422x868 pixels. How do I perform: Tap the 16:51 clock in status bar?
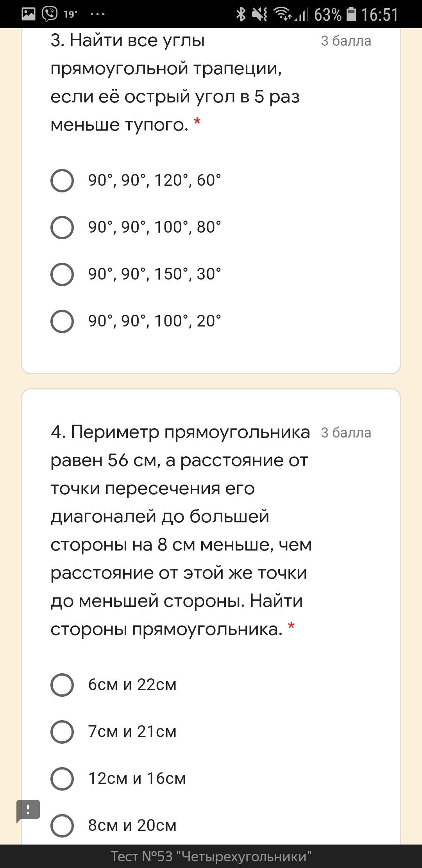(379, 15)
